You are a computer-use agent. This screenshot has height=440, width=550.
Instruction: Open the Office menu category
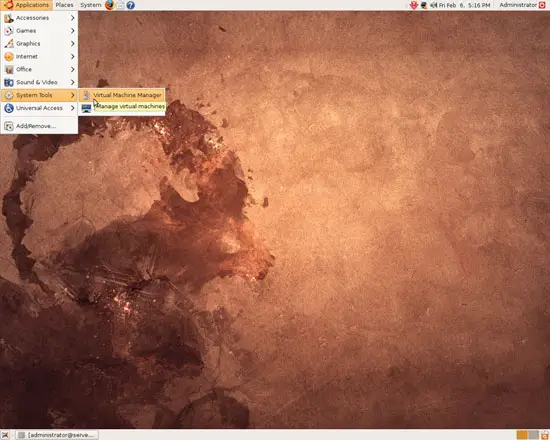click(39, 69)
